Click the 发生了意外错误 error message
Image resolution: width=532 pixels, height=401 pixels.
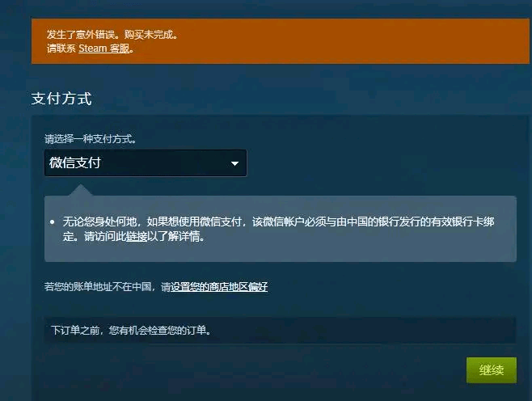[x=112, y=35]
